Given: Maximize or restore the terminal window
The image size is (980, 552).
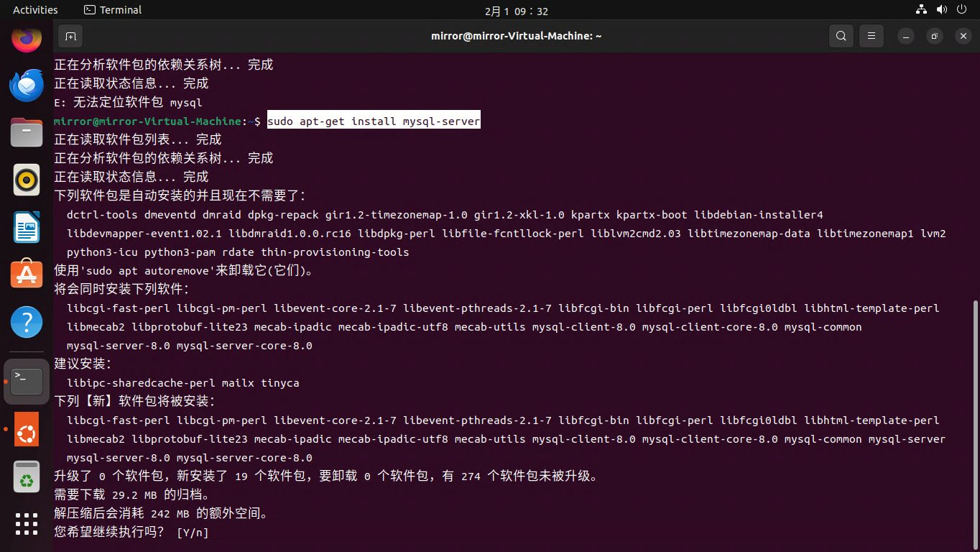Looking at the screenshot, I should 935,36.
